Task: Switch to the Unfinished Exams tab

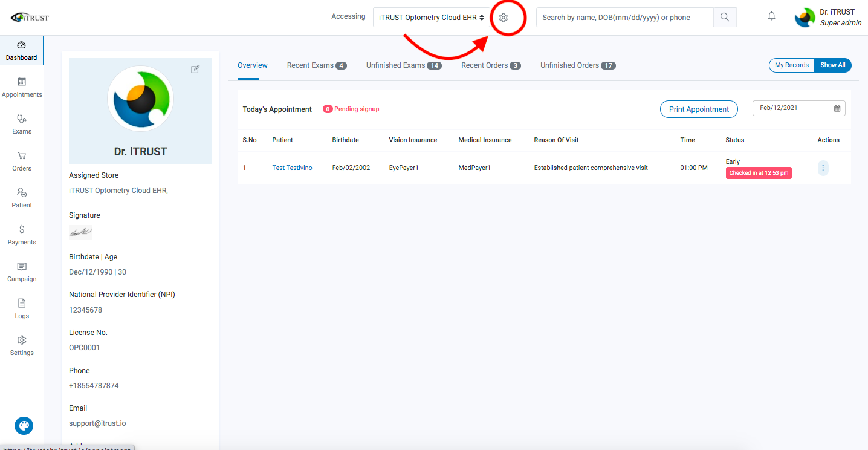Action: (396, 65)
